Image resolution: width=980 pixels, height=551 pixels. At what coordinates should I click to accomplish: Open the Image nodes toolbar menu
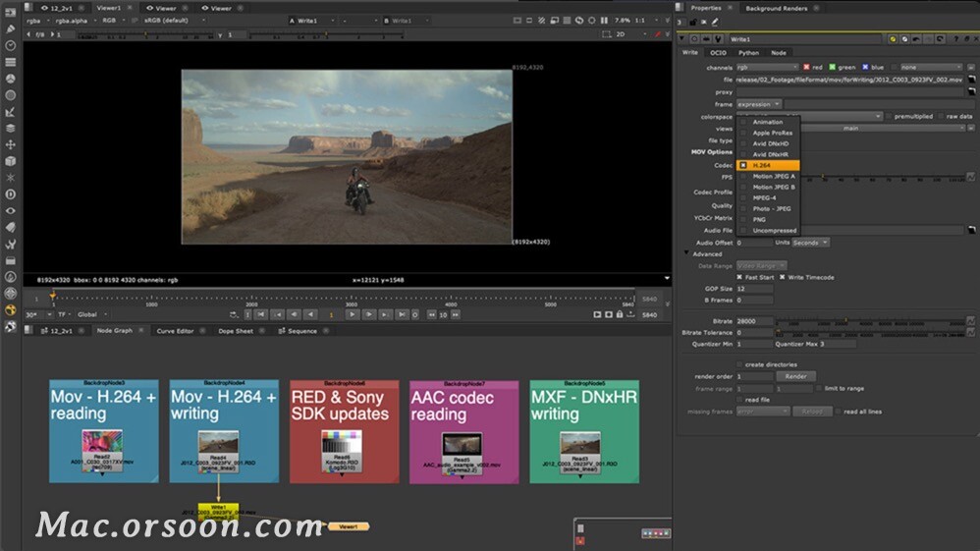[x=10, y=13]
